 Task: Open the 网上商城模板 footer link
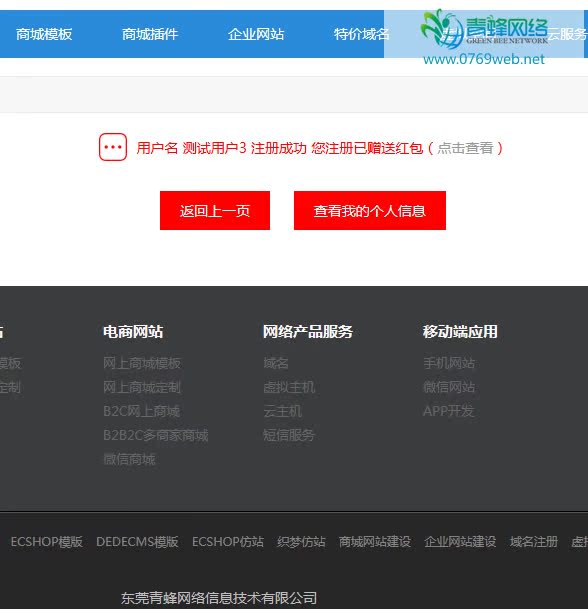142,363
